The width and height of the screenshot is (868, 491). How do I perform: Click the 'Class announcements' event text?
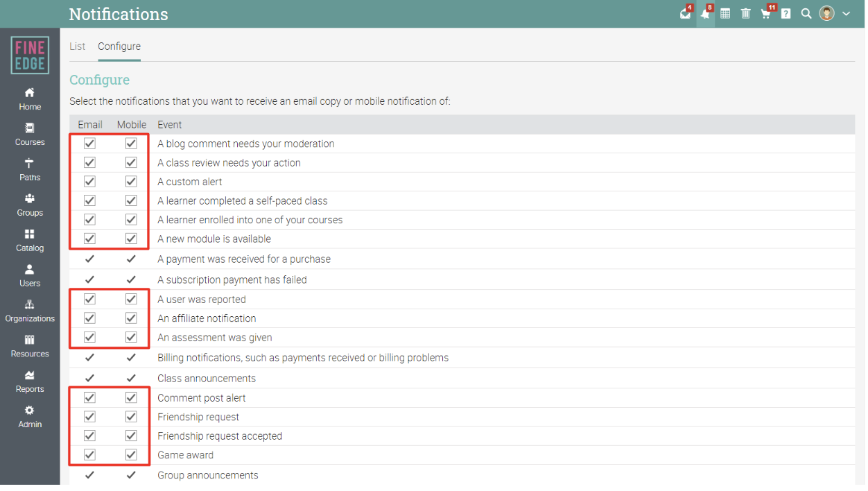point(207,378)
